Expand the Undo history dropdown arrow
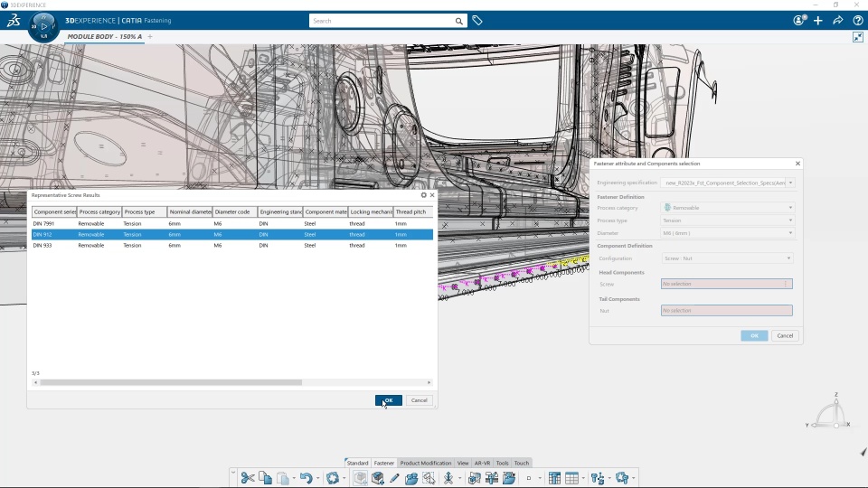The width and height of the screenshot is (868, 488). 317,478
